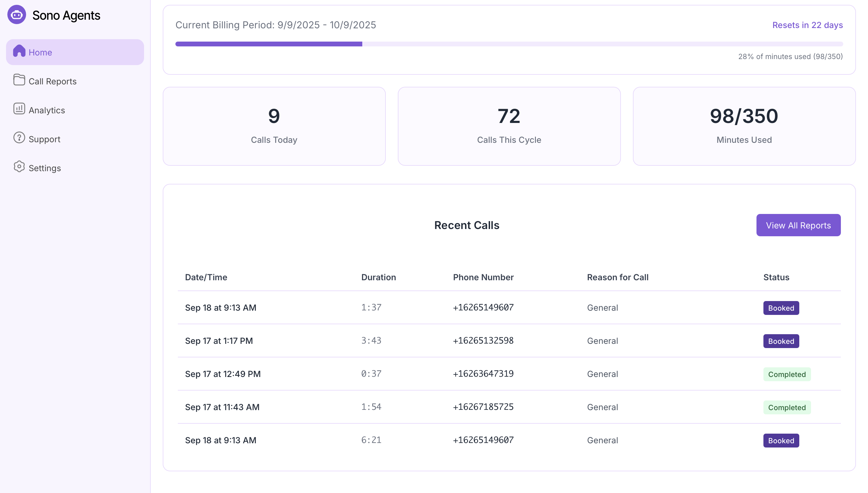
Task: Click Completed badge for 12:49 PM call
Action: point(786,374)
